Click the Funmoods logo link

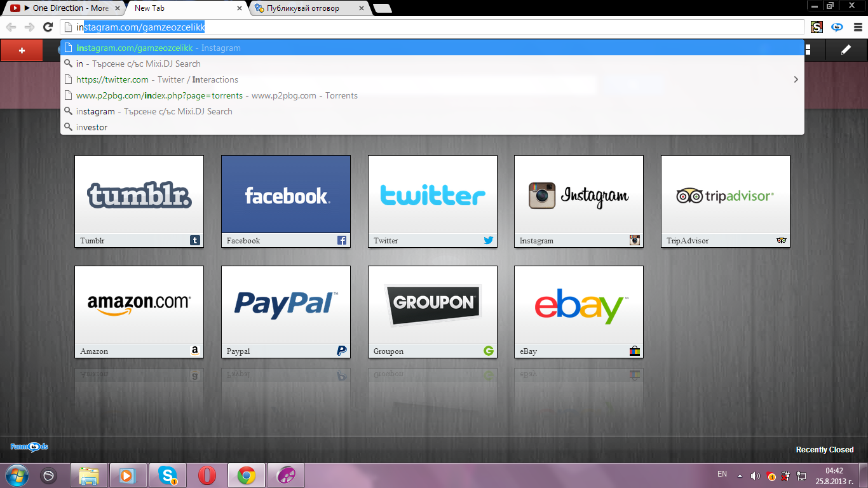(x=29, y=447)
